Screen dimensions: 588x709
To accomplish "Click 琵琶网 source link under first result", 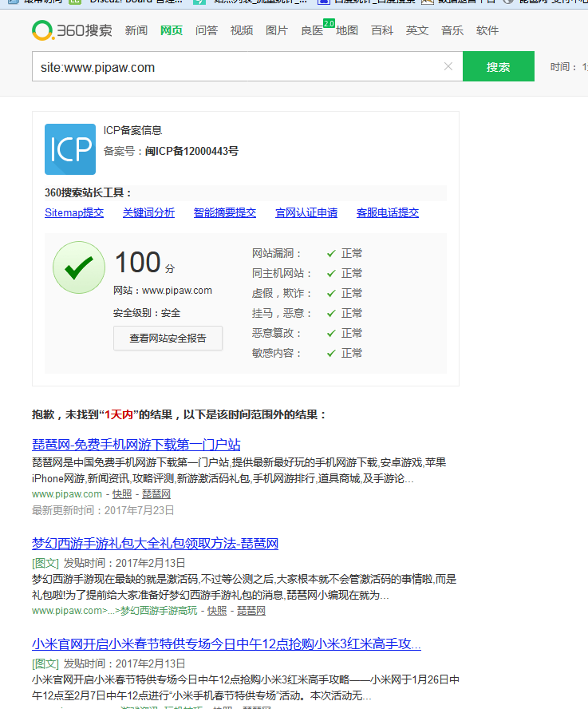I will 156,494.
